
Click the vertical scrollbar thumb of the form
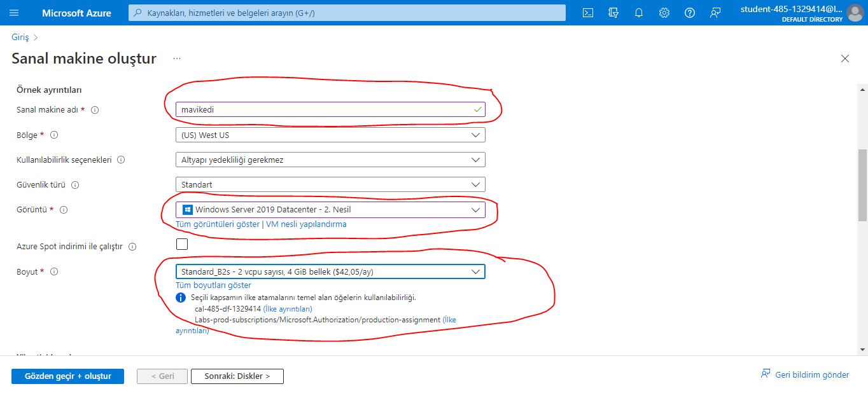pos(863,185)
